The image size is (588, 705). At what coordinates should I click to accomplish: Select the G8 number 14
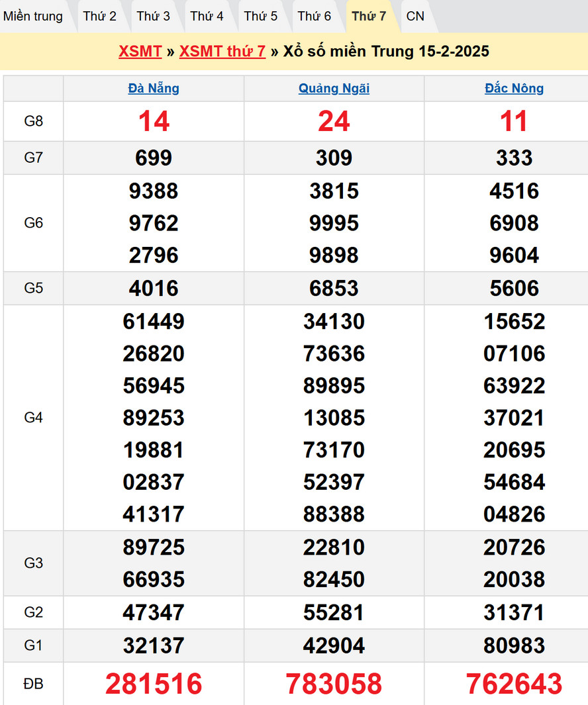pyautogui.click(x=154, y=121)
